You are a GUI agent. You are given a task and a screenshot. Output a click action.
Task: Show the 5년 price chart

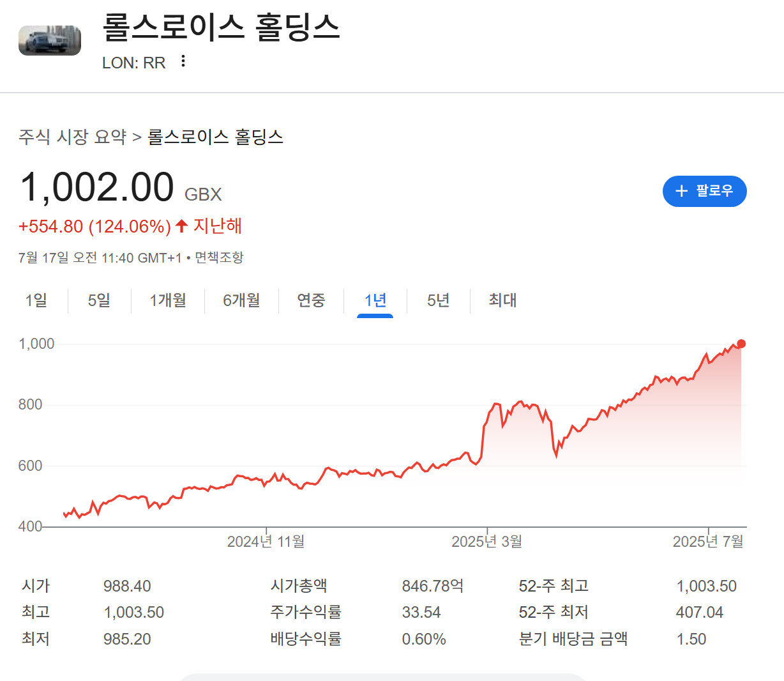coord(439,300)
